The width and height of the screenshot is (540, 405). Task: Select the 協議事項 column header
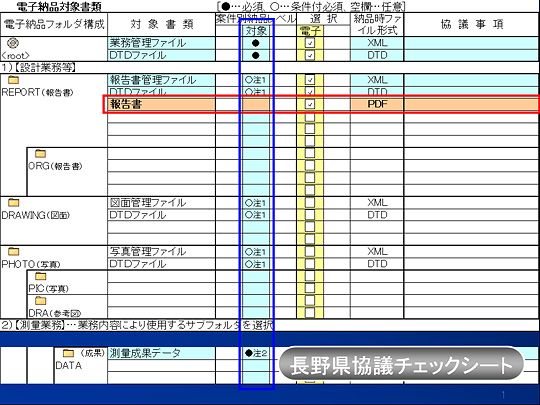472,24
